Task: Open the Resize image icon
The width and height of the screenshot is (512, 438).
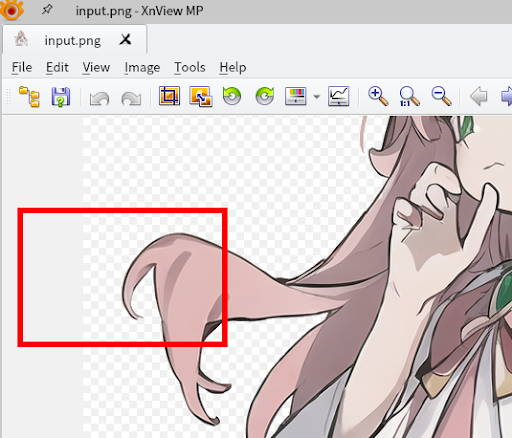Action: (201, 96)
